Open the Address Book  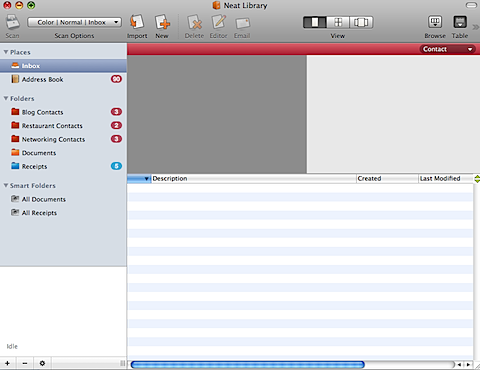pyautogui.click(x=63, y=79)
